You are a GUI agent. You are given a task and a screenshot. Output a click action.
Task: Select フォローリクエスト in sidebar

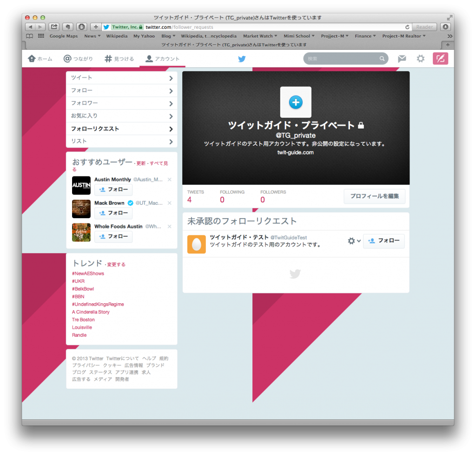121,129
